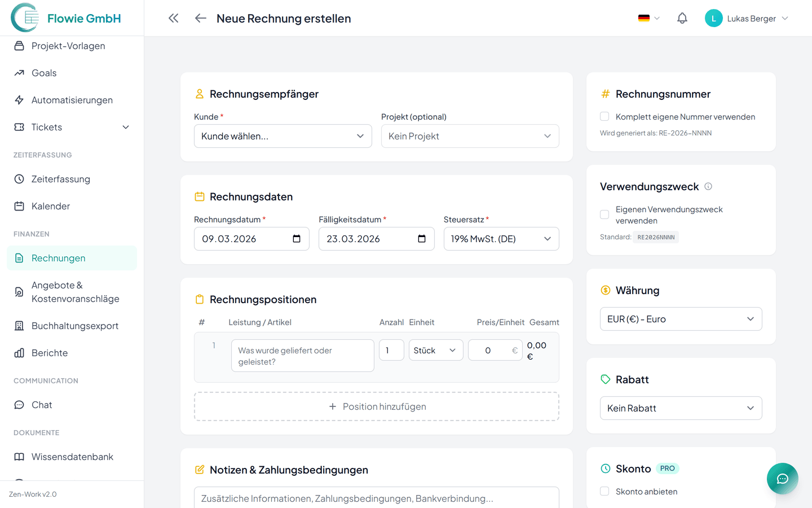Image resolution: width=812 pixels, height=508 pixels.
Task: Enable 'Skonto anbieten'
Action: [604, 491]
